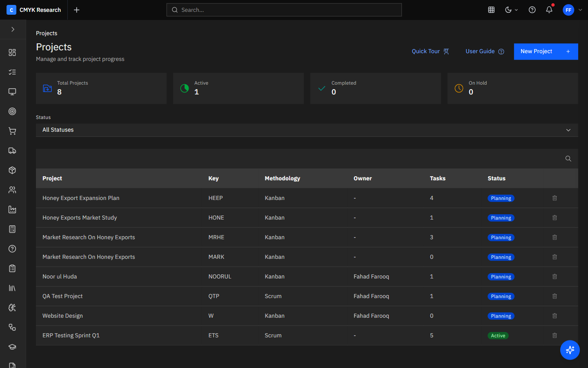Click the Completed stat card
The width and height of the screenshot is (588, 368).
(x=376, y=88)
